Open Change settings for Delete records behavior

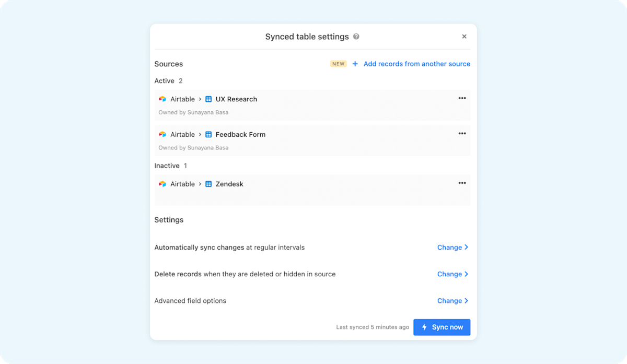click(452, 274)
